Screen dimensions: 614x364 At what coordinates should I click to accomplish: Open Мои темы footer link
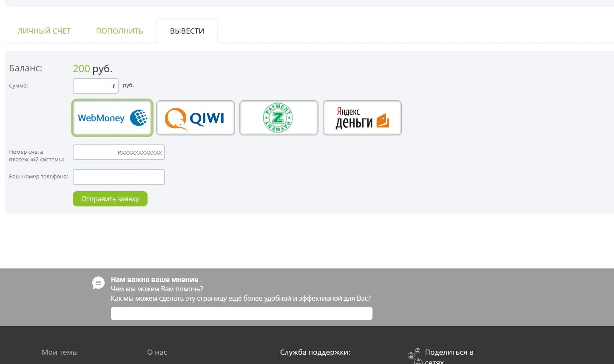coord(60,352)
